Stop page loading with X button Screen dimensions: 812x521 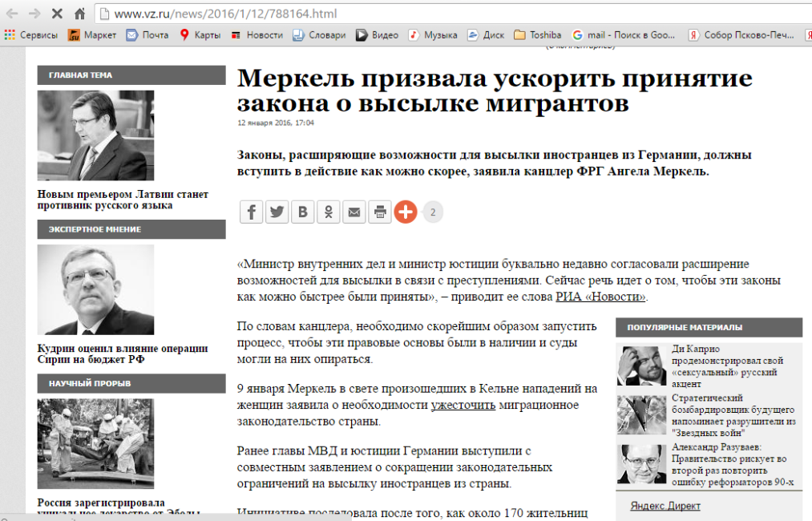point(57,14)
